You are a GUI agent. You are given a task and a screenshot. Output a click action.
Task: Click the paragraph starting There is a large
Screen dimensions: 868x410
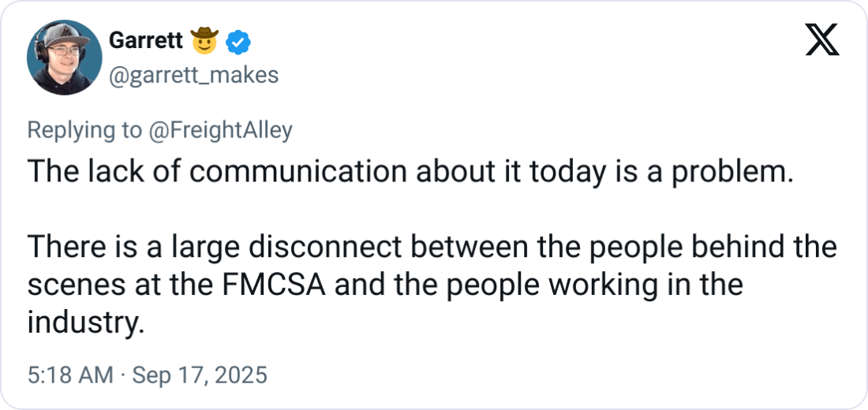tap(432, 285)
